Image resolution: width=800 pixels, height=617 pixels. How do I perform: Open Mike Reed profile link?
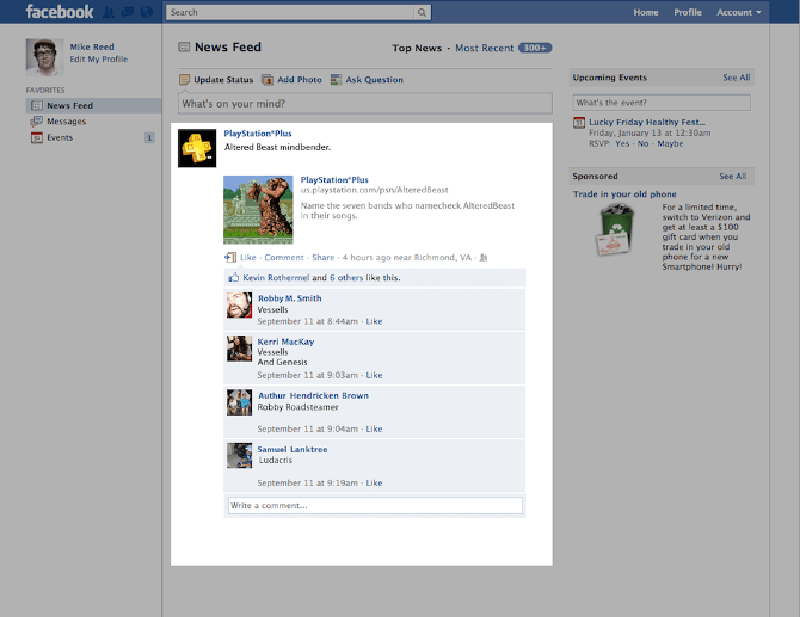tap(92, 46)
